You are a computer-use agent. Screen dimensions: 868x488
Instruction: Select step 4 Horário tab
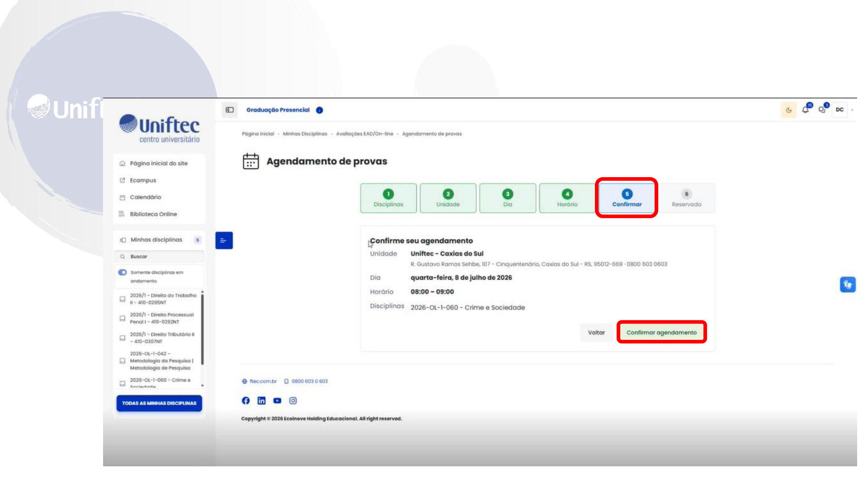point(567,198)
